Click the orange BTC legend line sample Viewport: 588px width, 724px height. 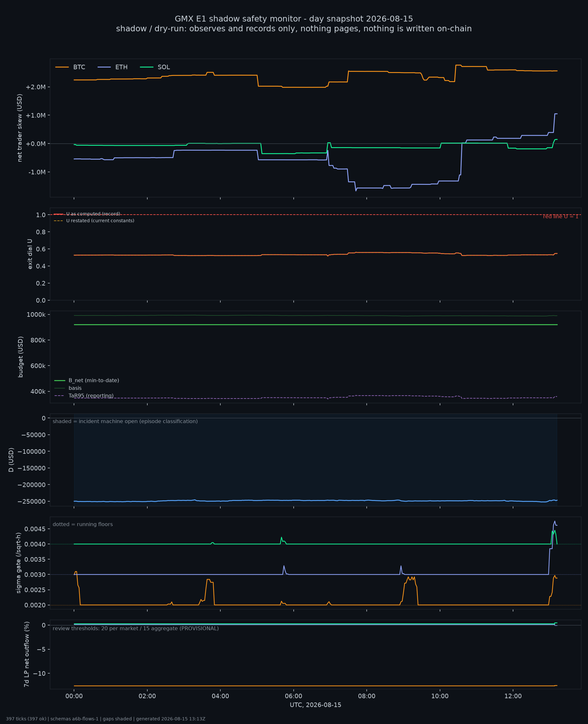coord(62,67)
